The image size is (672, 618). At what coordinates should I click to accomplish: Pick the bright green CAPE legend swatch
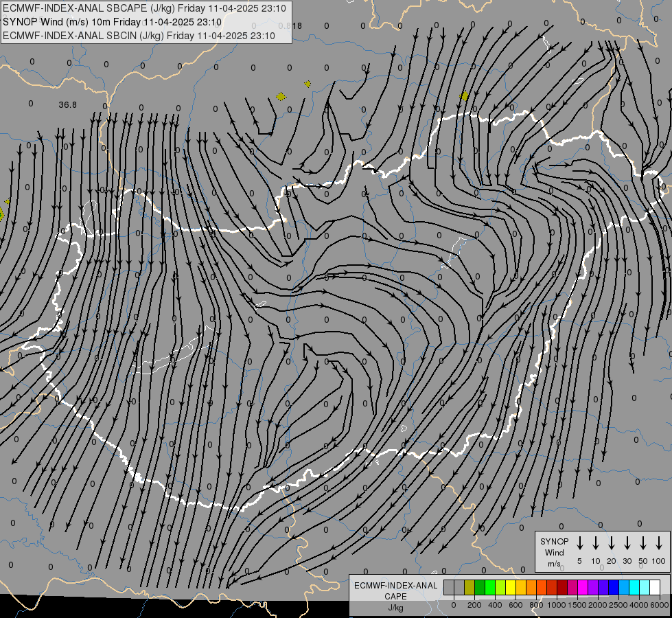coord(490,587)
